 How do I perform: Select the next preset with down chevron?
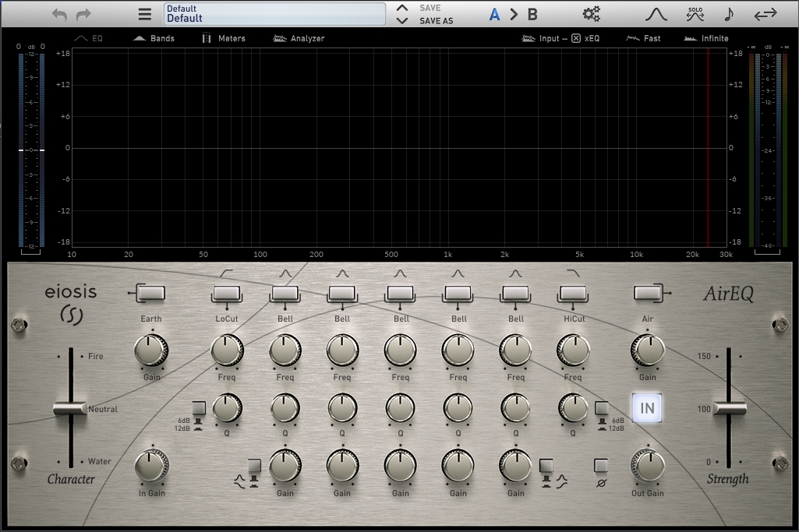[402, 20]
